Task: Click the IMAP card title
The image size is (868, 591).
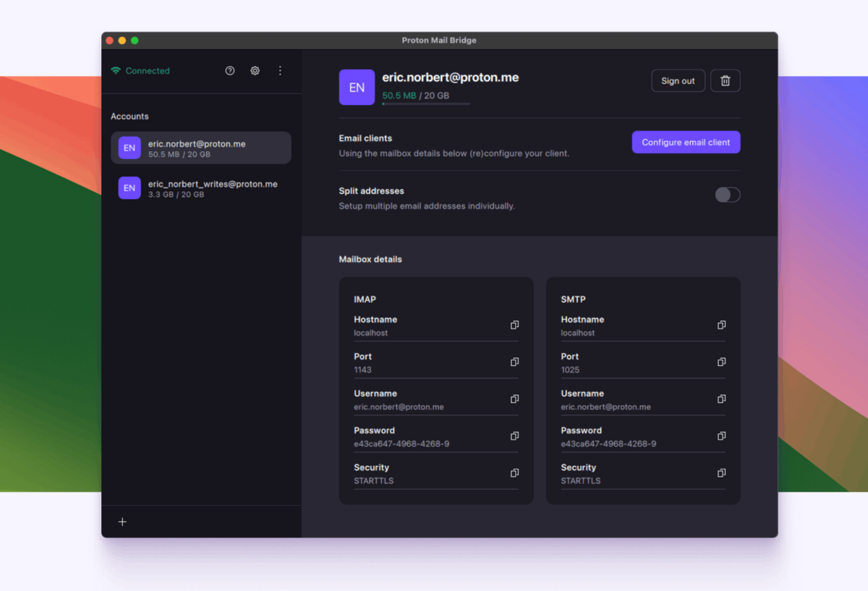Action: (x=365, y=299)
